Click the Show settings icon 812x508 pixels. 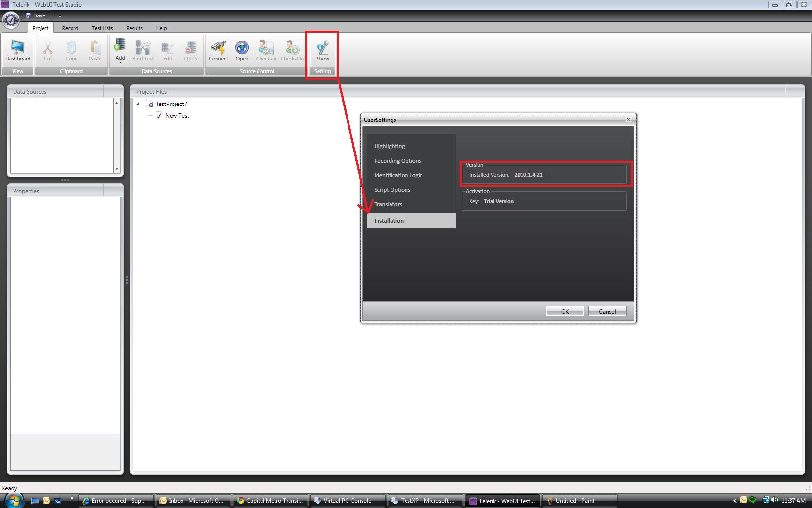[x=323, y=51]
